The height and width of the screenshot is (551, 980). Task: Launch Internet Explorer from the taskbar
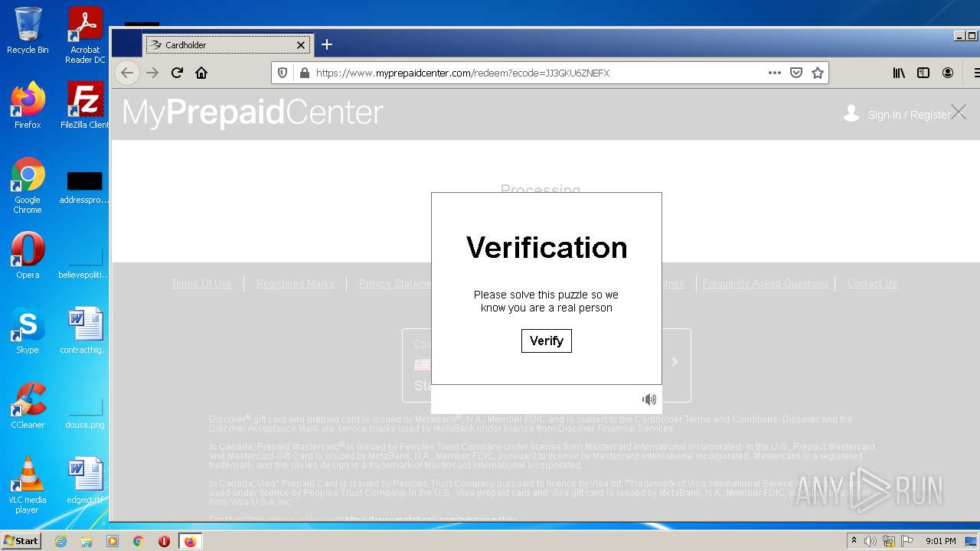click(x=60, y=541)
